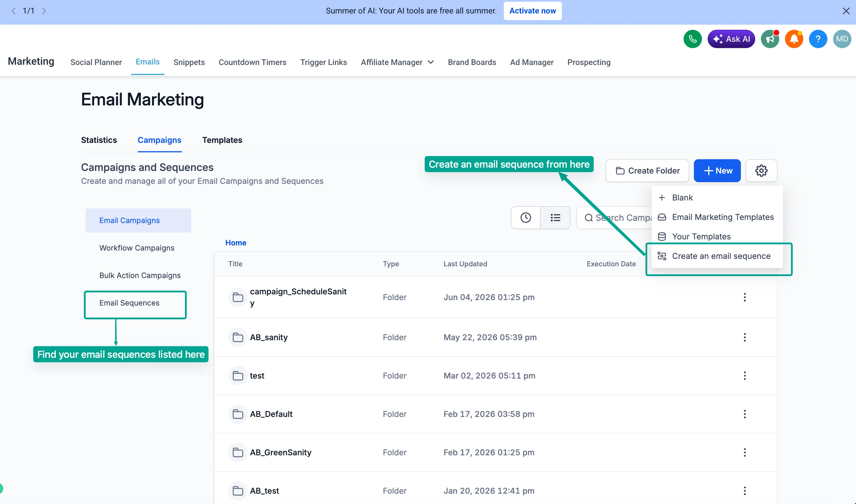The height and width of the screenshot is (504, 856).
Task: Click folder icon for campaign_ScheduleSanity row
Action: coord(238,297)
